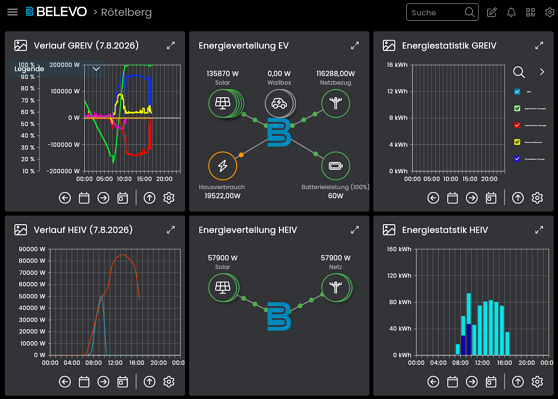Viewport: 558px width, 399px height.
Task: Click the Energiestatstik HEIV panel image icon
Action: [389, 230]
